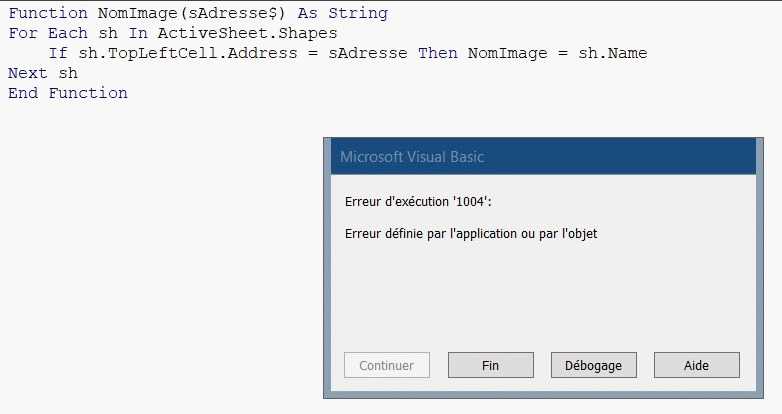Click the "Erreur définie par l'application" message
The width and height of the screenshot is (782, 414).
tap(470, 234)
